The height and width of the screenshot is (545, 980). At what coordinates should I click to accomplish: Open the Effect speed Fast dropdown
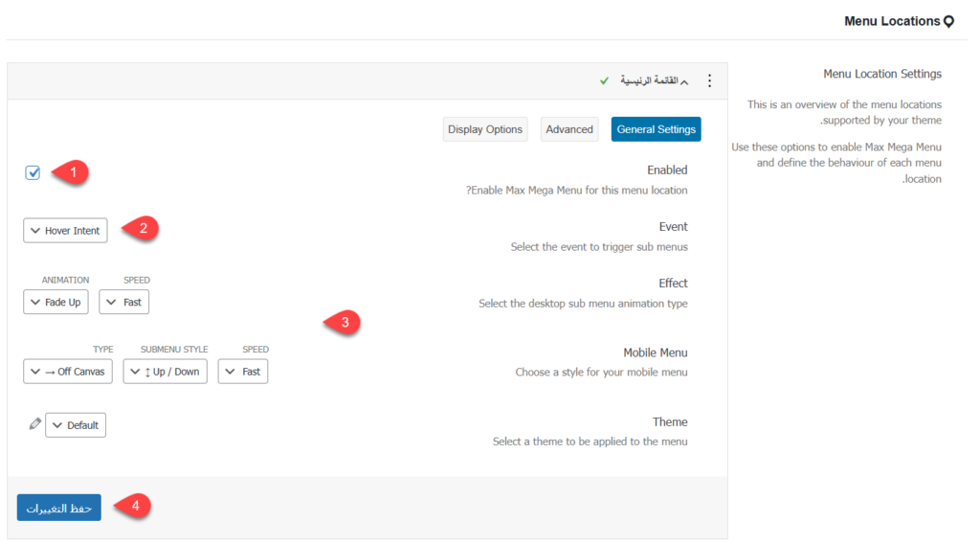(x=124, y=302)
